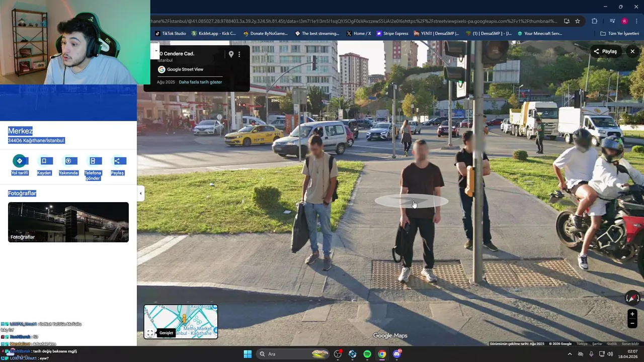Collapse the Google Maps side panel
This screenshot has height=362, width=644.
(x=140, y=193)
